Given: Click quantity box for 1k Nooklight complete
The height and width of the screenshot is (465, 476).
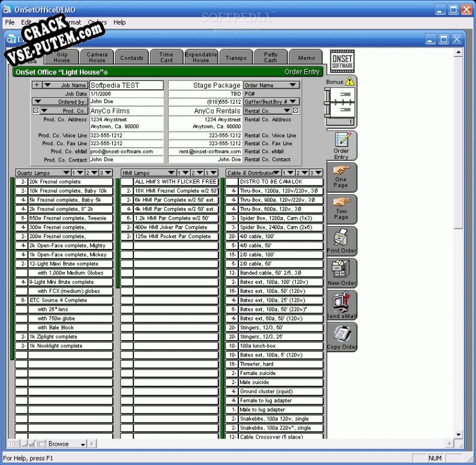Looking at the screenshot, I should [x=22, y=346].
